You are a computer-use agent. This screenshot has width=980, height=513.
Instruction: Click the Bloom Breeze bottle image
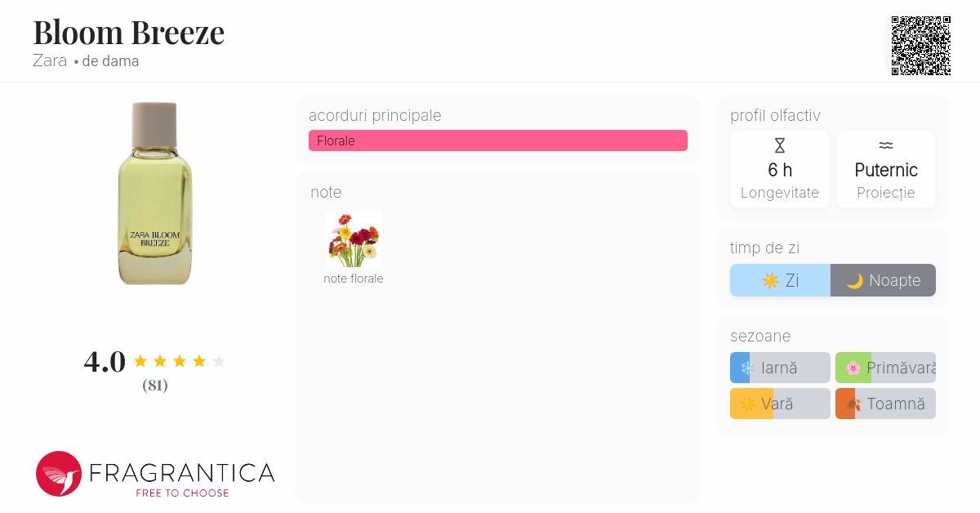155,194
